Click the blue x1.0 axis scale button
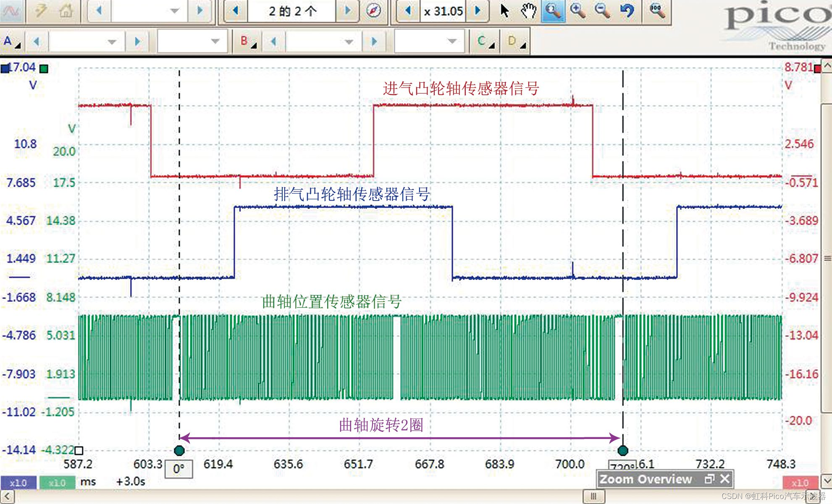 pyautogui.click(x=18, y=483)
